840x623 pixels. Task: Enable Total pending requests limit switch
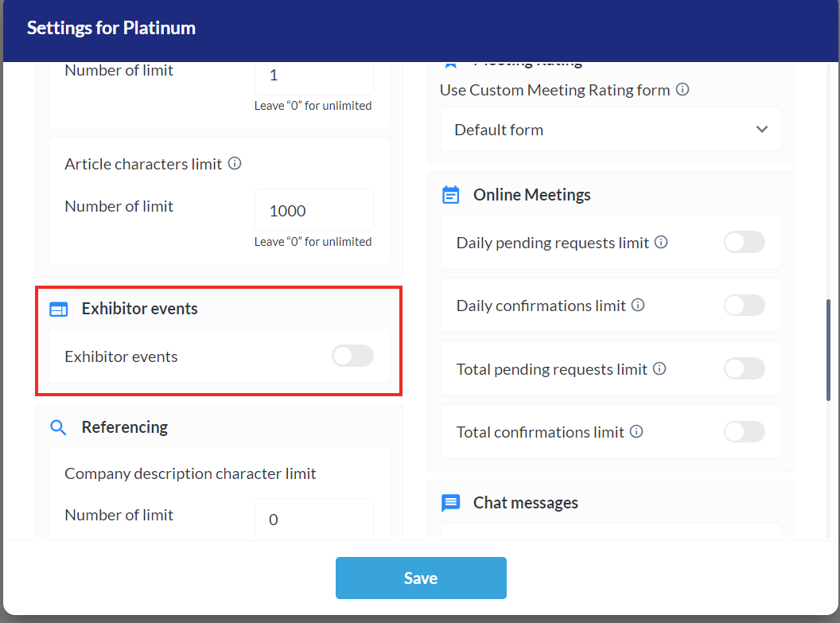(x=744, y=368)
